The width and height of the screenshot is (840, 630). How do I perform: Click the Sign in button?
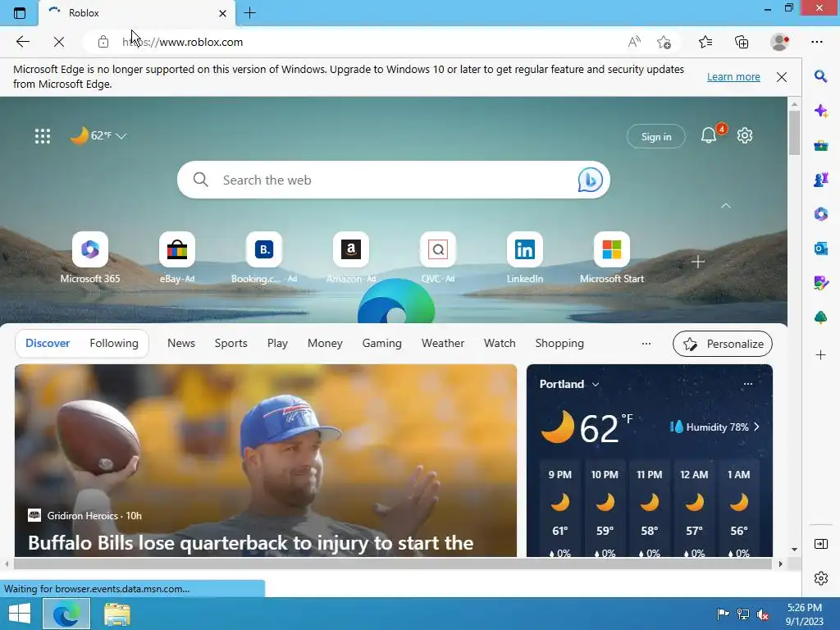(x=656, y=137)
